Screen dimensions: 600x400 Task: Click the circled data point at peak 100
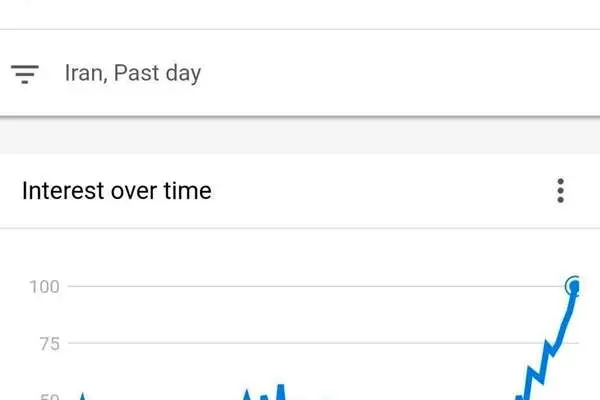coord(574,286)
